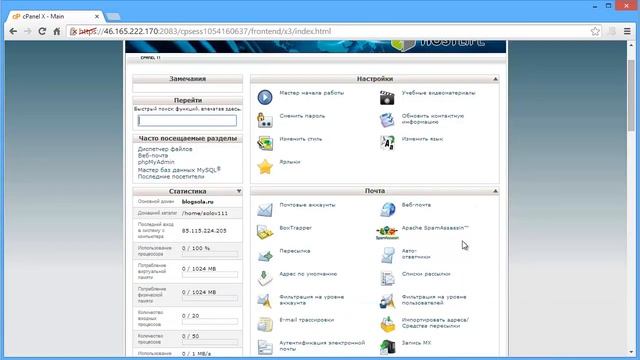Click the blogsola.ru main domain value
Screen dimensions: 640x360
198,202
